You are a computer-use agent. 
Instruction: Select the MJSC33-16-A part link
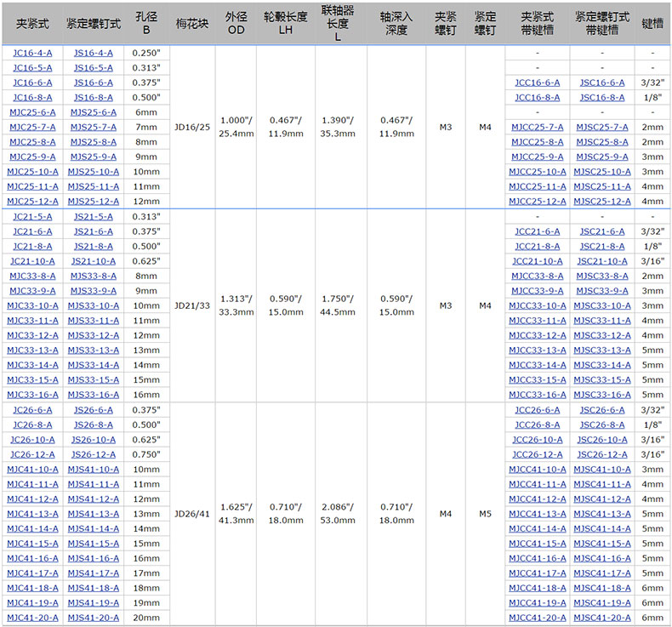click(602, 395)
